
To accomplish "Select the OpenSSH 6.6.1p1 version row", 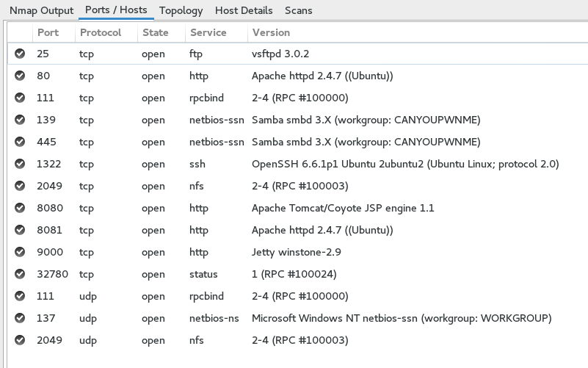I will [405, 164].
